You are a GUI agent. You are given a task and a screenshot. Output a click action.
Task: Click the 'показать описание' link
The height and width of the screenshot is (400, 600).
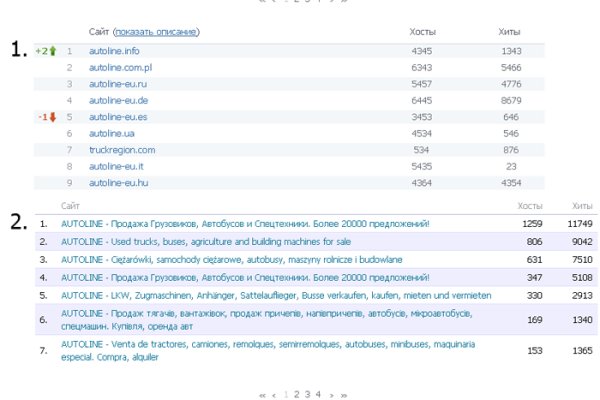(x=157, y=32)
